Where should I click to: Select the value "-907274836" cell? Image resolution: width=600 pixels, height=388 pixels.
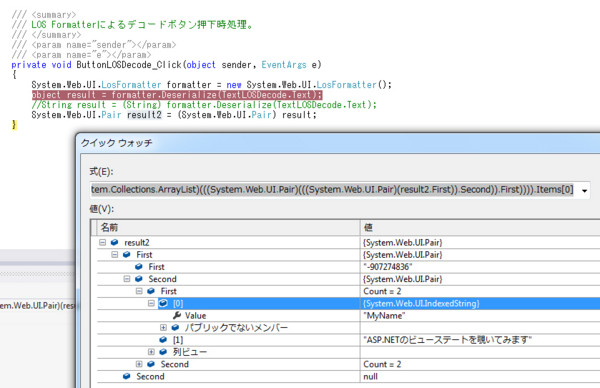pyautogui.click(x=388, y=267)
